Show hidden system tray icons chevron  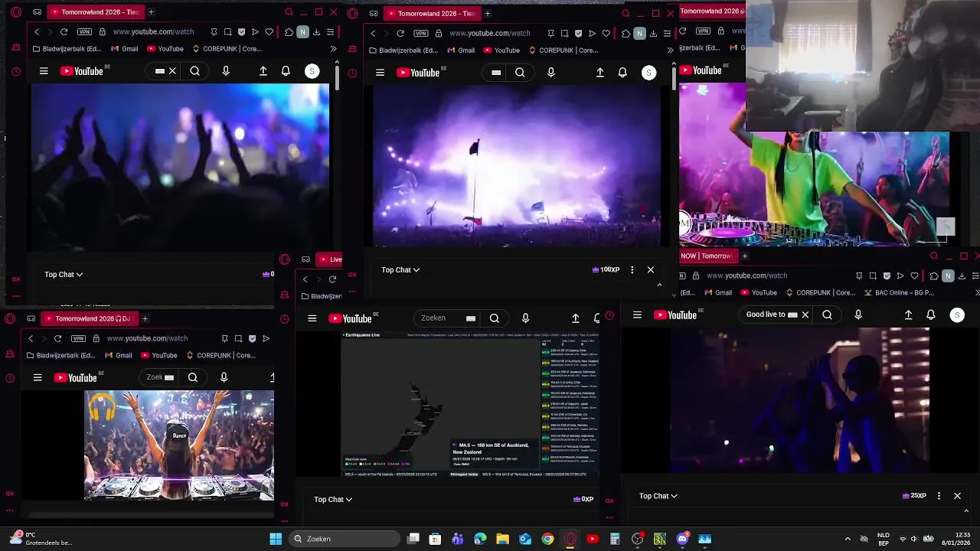pos(848,539)
